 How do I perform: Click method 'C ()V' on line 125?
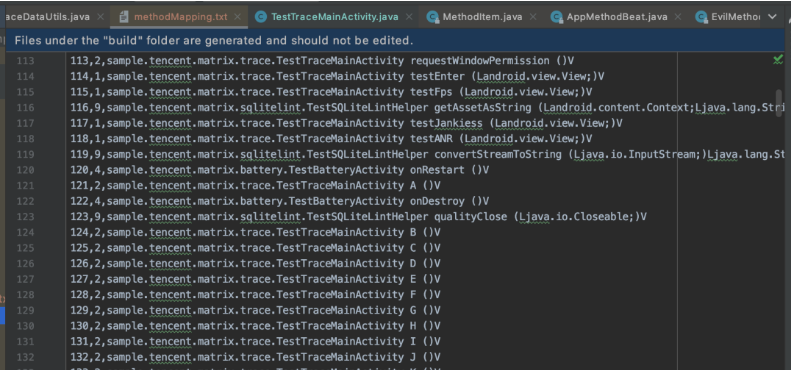click(425, 248)
